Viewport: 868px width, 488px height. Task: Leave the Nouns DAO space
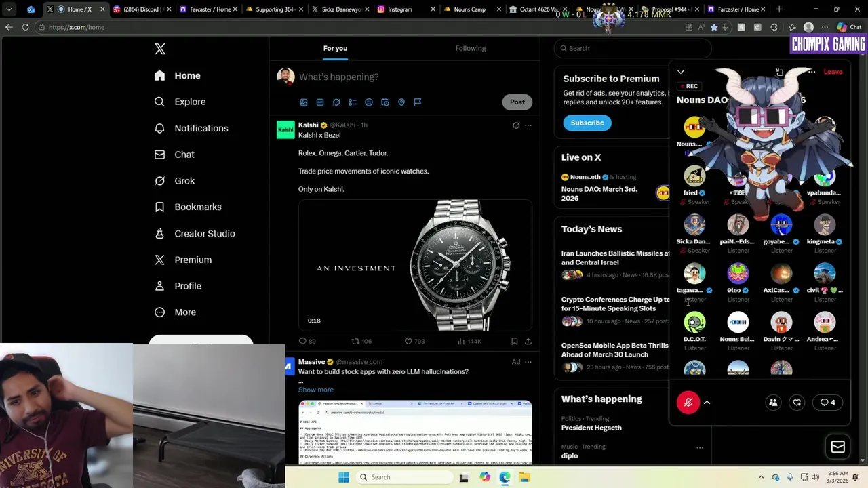(833, 72)
